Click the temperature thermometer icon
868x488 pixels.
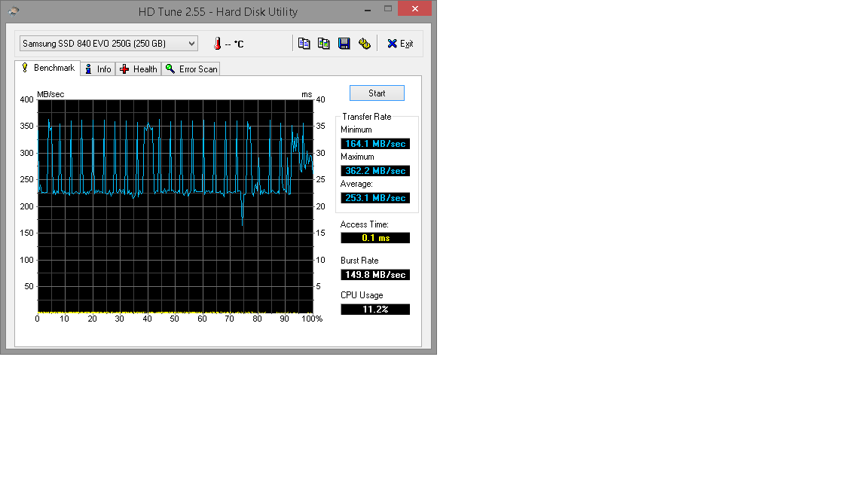coord(218,43)
